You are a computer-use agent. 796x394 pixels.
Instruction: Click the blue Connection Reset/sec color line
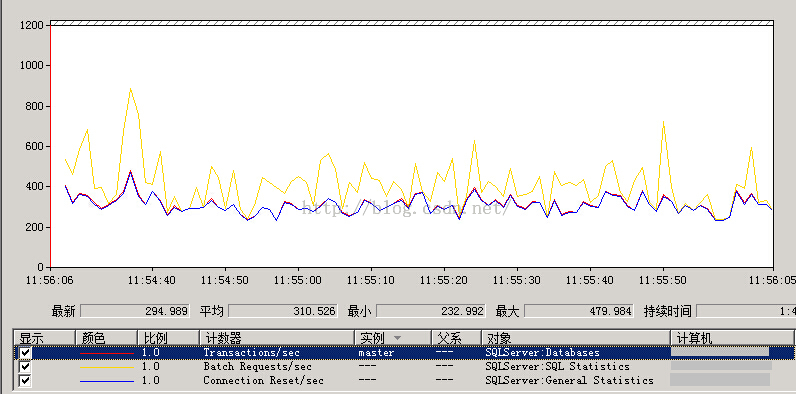pos(107,381)
